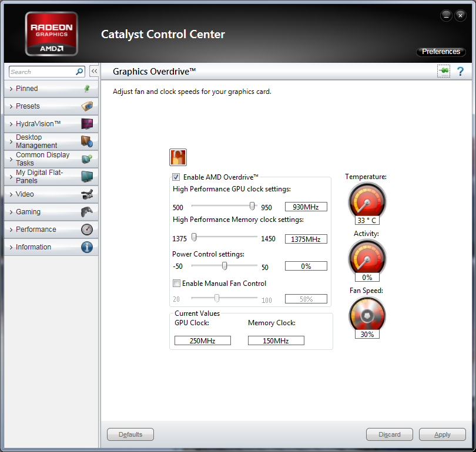This screenshot has height=452, width=476.
Task: Click the 0% Power Control value box
Action: click(306, 266)
